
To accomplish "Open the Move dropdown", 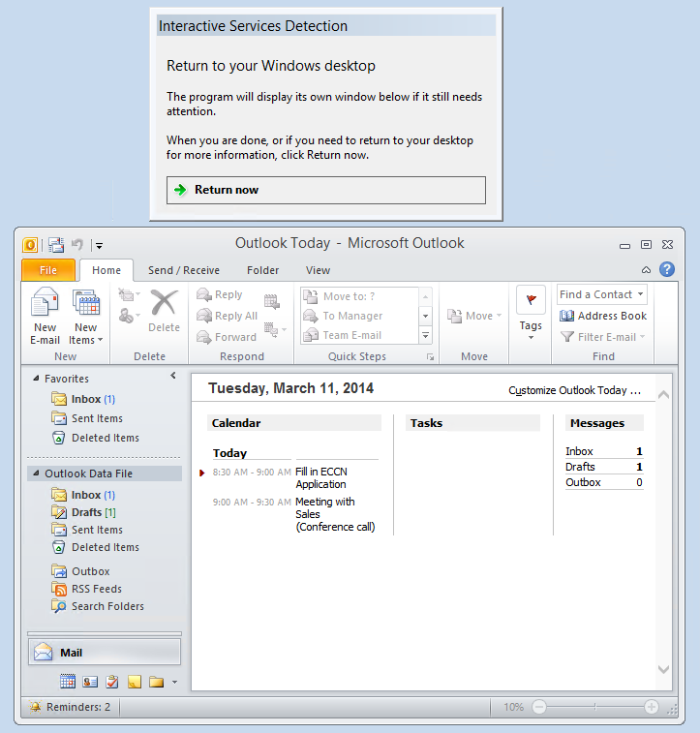I will point(474,316).
